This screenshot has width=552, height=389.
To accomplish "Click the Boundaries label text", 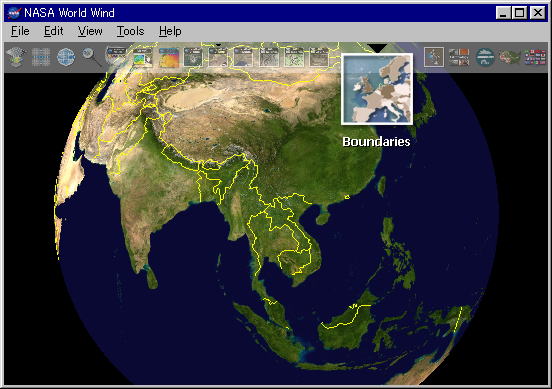I will [x=376, y=142].
